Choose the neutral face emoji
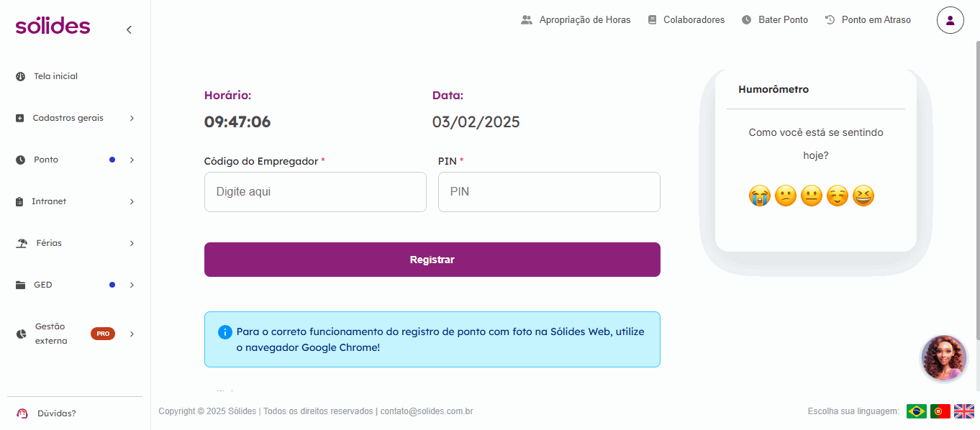Viewport: 980px width, 430px height. tap(811, 196)
